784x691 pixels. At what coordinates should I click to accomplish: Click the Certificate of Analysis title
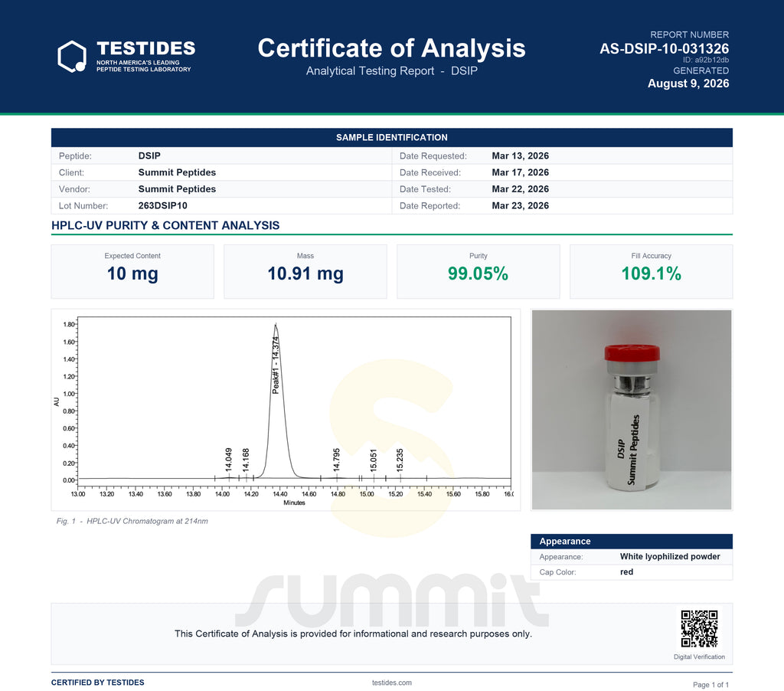pyautogui.click(x=391, y=48)
